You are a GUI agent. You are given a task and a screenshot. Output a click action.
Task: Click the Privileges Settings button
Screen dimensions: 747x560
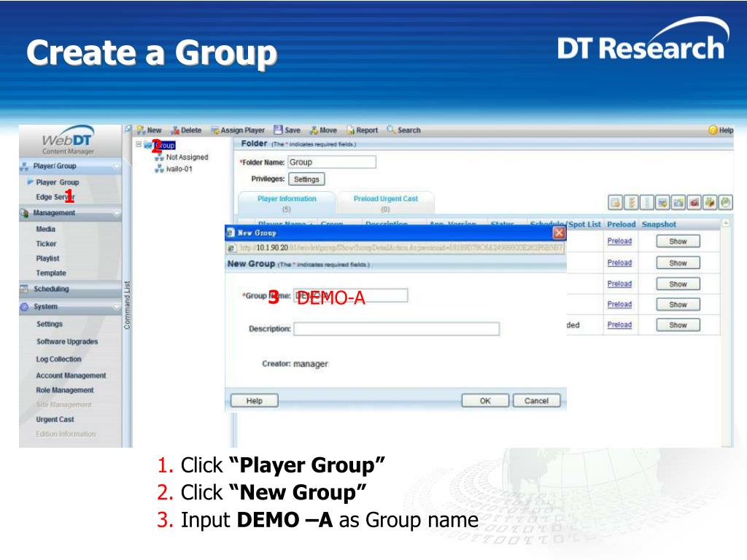[x=306, y=179]
